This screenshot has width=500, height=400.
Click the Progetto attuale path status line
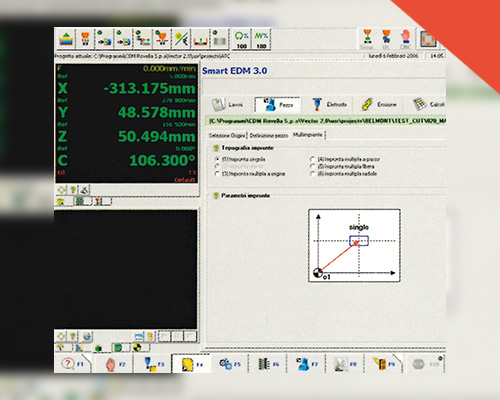tap(142, 56)
